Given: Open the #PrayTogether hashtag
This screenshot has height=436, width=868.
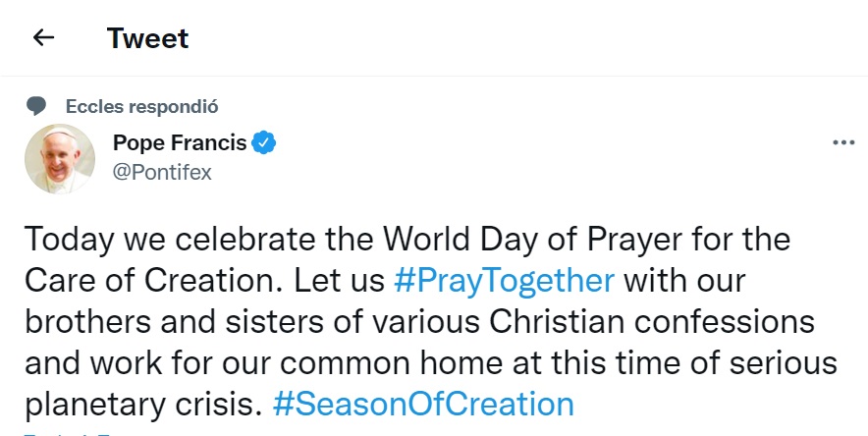Looking at the screenshot, I should tap(504, 280).
